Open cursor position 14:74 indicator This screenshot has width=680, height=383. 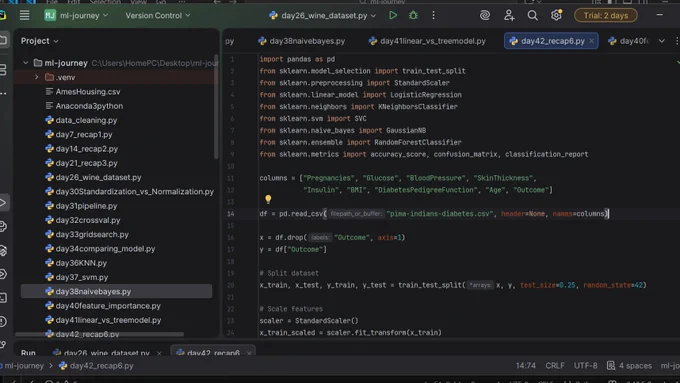point(526,366)
